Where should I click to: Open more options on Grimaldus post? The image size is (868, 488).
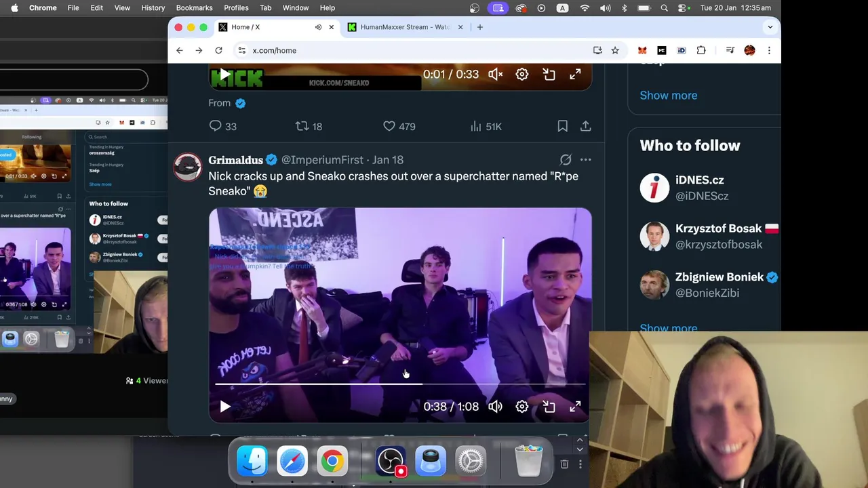585,160
